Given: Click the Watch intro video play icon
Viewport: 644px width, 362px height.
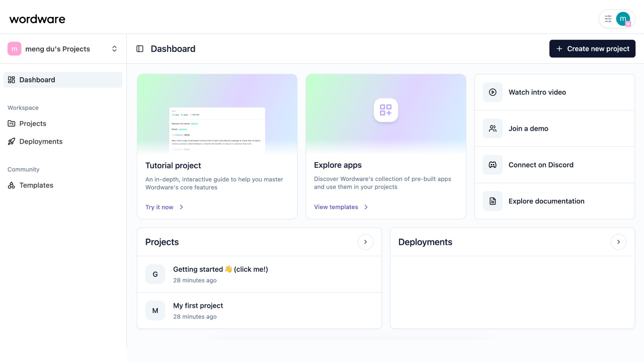Looking at the screenshot, I should (x=493, y=92).
